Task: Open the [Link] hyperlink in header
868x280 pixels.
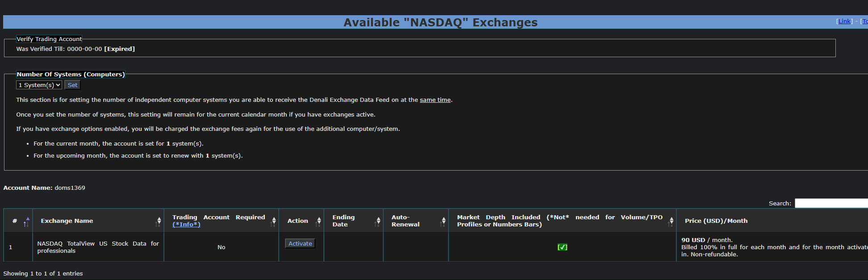Action: coord(844,21)
